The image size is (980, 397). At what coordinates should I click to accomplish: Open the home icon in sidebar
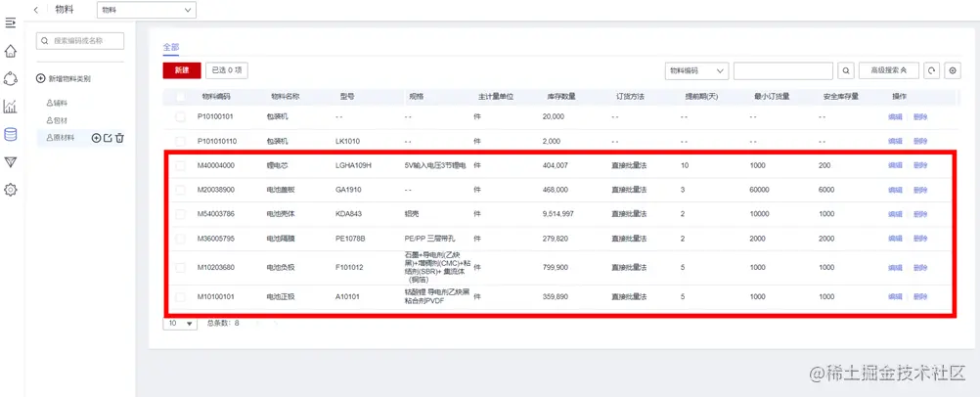10,51
